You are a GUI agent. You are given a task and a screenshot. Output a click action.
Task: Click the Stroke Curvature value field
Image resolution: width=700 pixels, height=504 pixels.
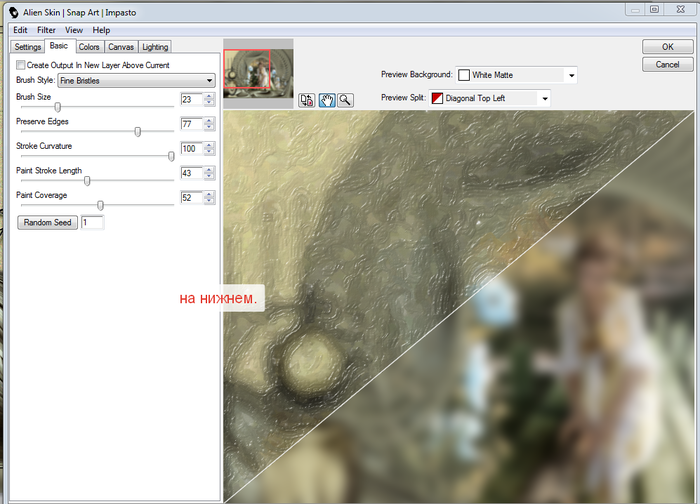pos(192,148)
